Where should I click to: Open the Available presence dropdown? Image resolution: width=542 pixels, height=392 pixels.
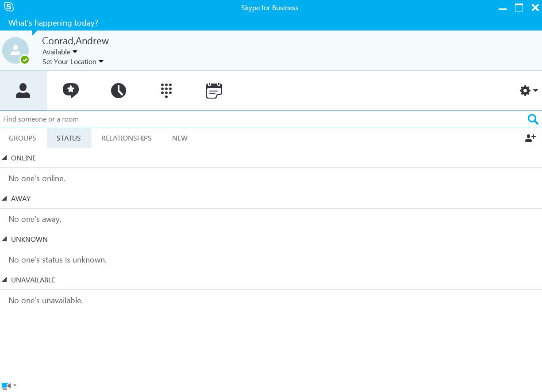pos(60,52)
